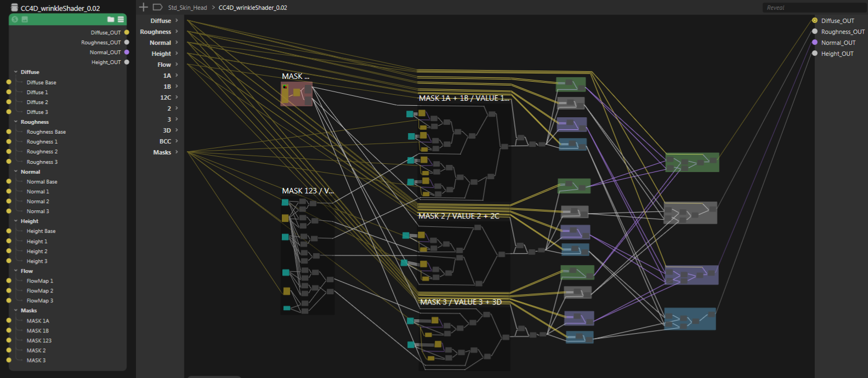Open the list menu icon in node header
Viewport: 868px width, 378px height.
click(x=121, y=19)
